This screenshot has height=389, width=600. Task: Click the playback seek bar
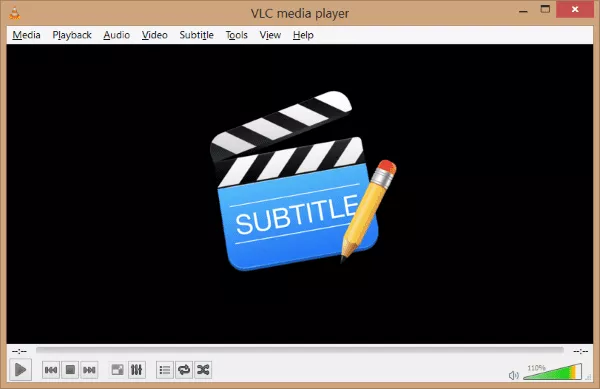(x=300, y=350)
